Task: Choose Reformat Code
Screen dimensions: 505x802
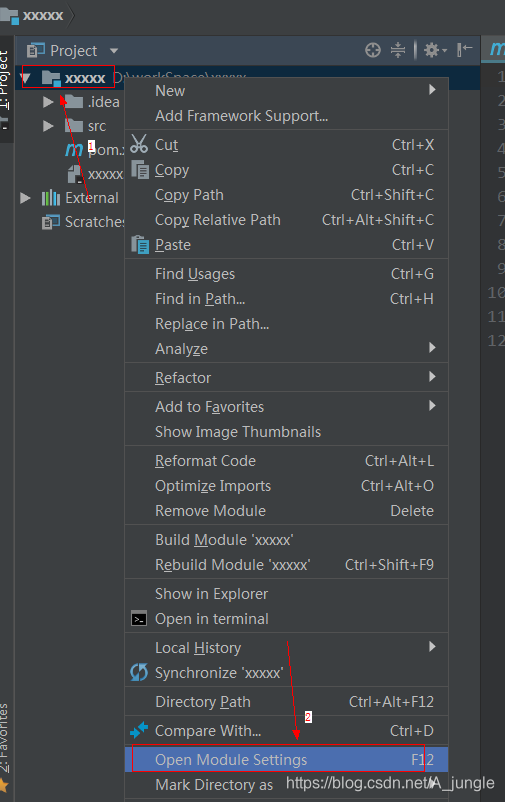Action: coord(287,461)
